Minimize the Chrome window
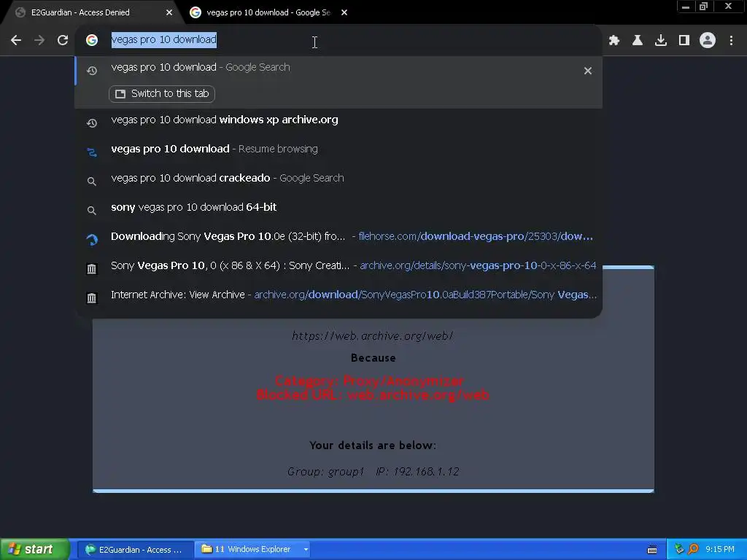 click(686, 7)
